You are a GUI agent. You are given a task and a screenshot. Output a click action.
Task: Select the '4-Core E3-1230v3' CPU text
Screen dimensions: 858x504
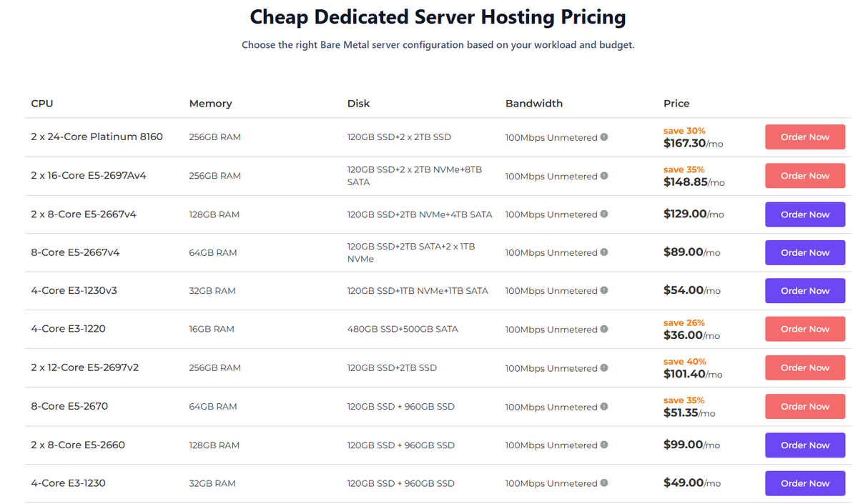73,290
